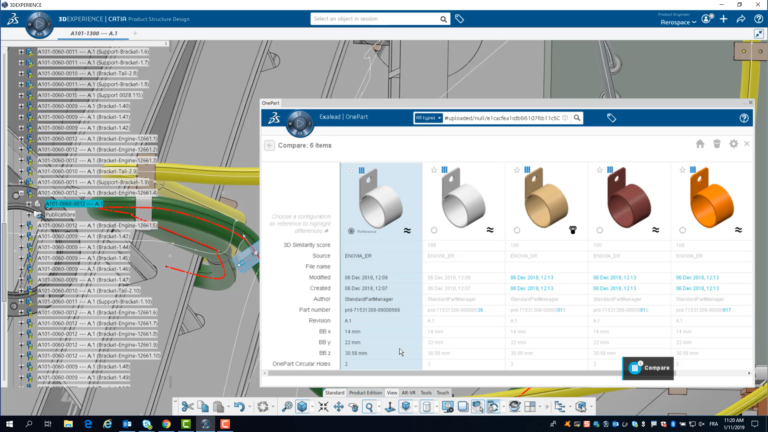This screenshot has height=432, width=768.
Task: Click the back arrow next to Compare: 6 items
Action: (269, 145)
